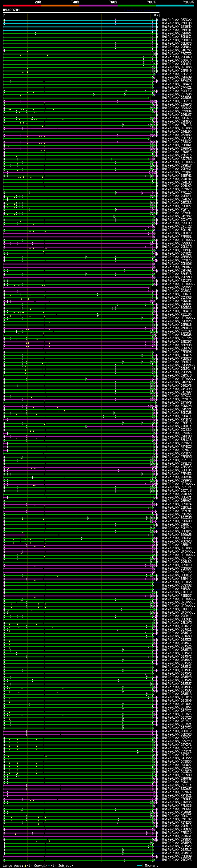Choose the UniRef100_B9GAW8 entry
This screenshot has width=197, height=868.
pyautogui.click(x=176, y=535)
